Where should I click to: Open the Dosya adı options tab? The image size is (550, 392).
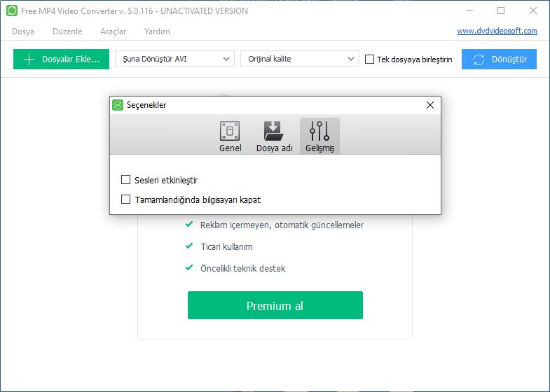(x=274, y=136)
